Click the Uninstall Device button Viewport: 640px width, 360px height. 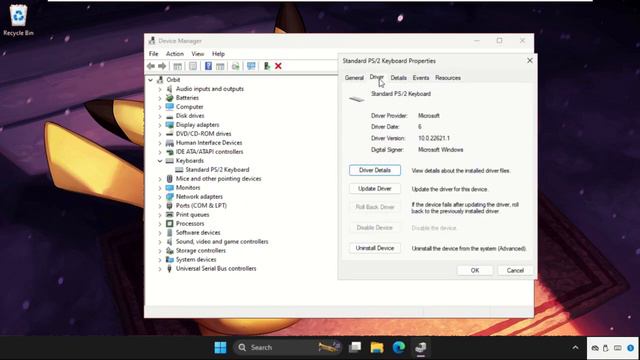[375, 248]
